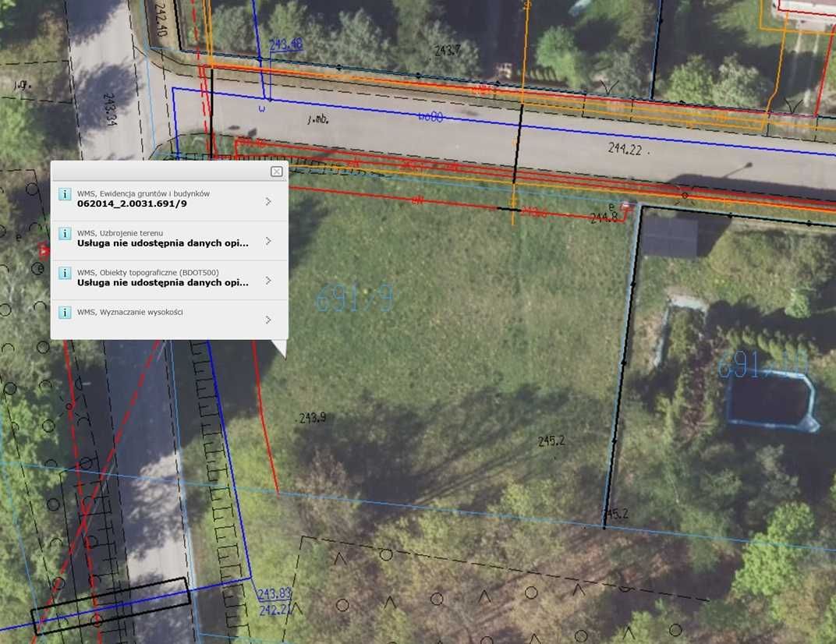Viewport: 836px width, 644px height.
Task: Expand the Wyznaczanie wysokości chevron arrow
Action: [x=268, y=320]
